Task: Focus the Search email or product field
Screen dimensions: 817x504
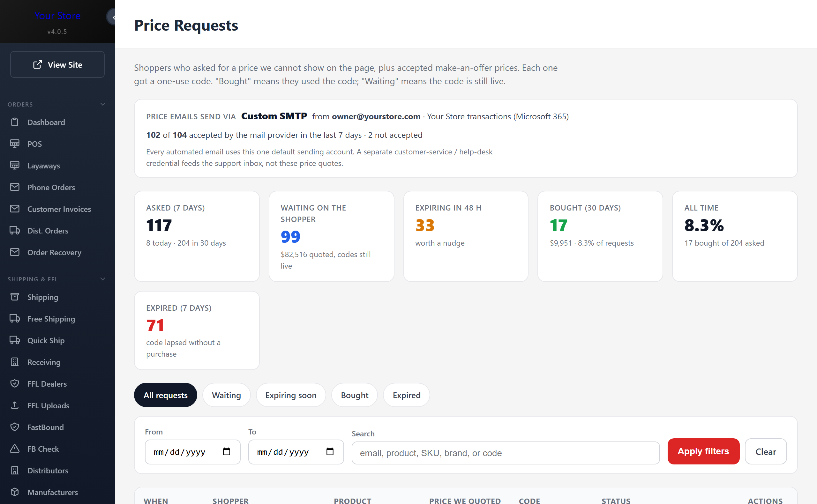Action: 506,453
